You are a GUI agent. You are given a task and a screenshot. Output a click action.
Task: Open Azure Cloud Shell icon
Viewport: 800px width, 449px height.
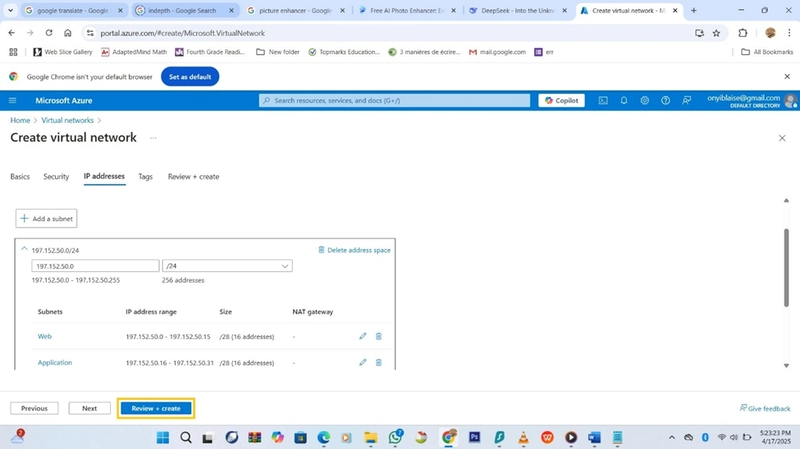coord(603,101)
